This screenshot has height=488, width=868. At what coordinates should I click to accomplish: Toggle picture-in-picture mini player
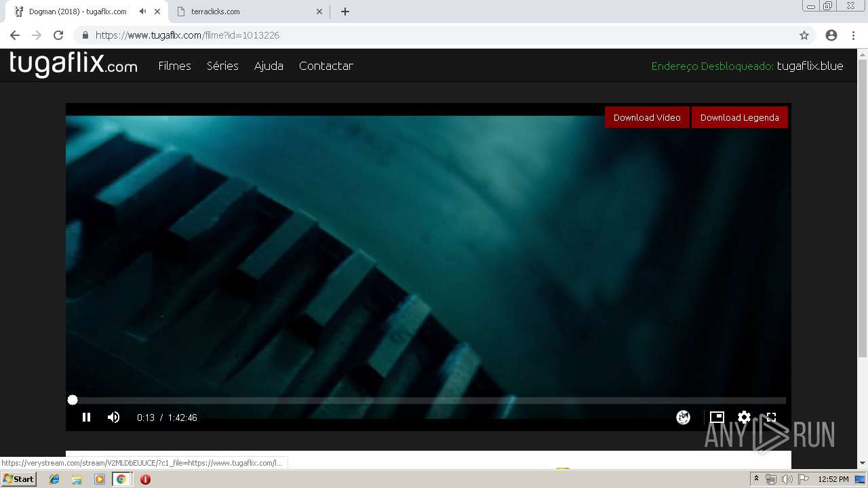tap(717, 418)
